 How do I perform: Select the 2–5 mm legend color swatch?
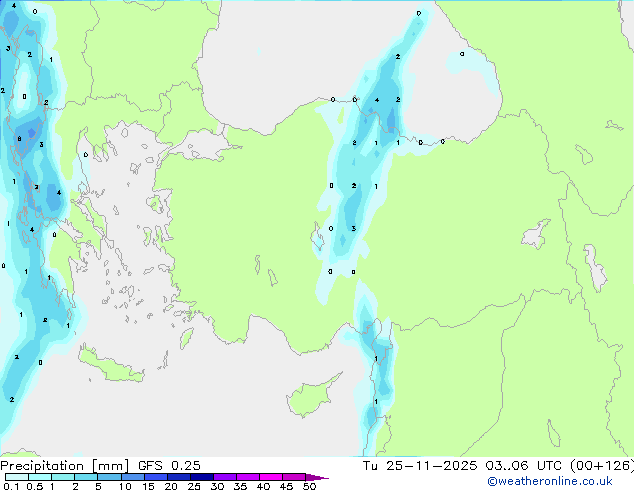(86, 477)
